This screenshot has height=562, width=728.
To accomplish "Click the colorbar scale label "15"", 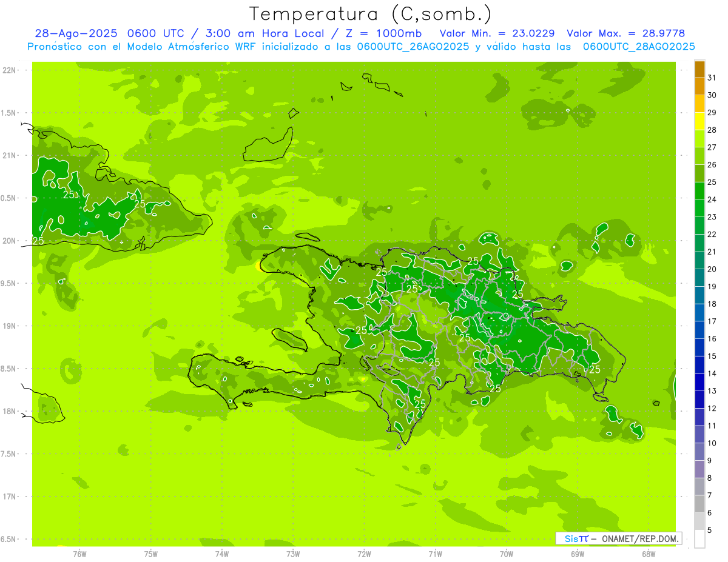I will tap(712, 356).
